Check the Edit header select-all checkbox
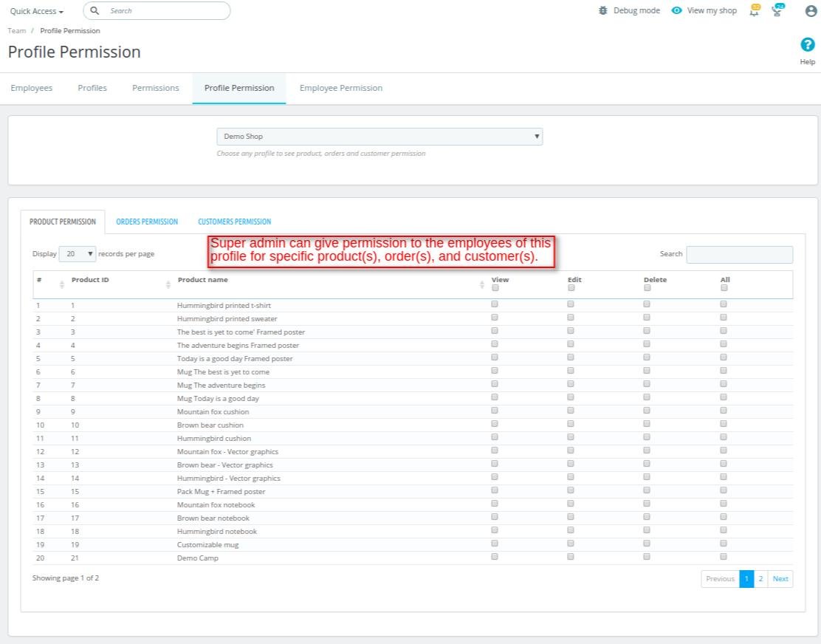The image size is (821, 644). (571, 288)
